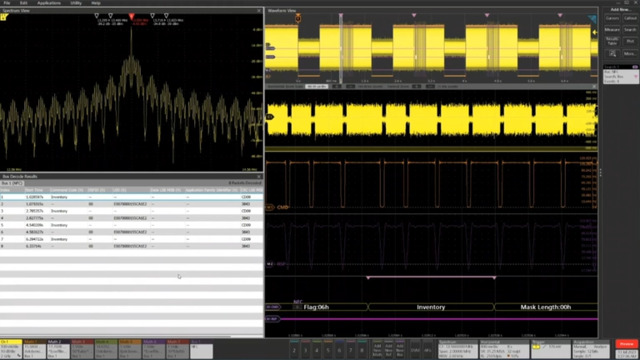Open the Math 6 badge
This screenshot has height=360, width=640.
(154, 349)
